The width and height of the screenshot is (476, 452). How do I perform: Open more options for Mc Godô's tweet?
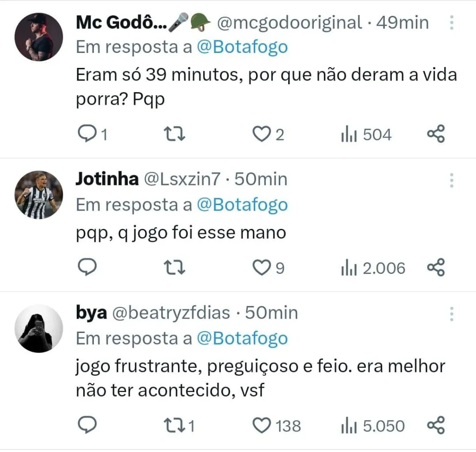click(451, 23)
